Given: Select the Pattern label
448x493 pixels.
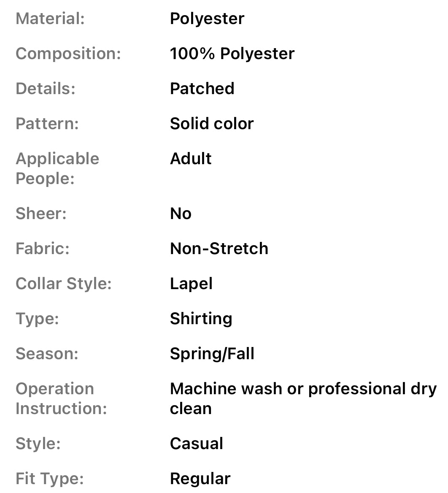Looking at the screenshot, I should click(47, 124).
